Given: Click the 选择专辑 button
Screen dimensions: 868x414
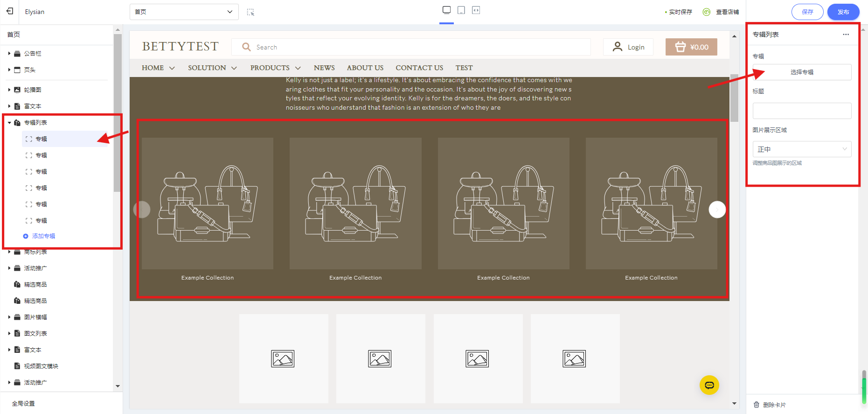Looking at the screenshot, I should [x=801, y=72].
